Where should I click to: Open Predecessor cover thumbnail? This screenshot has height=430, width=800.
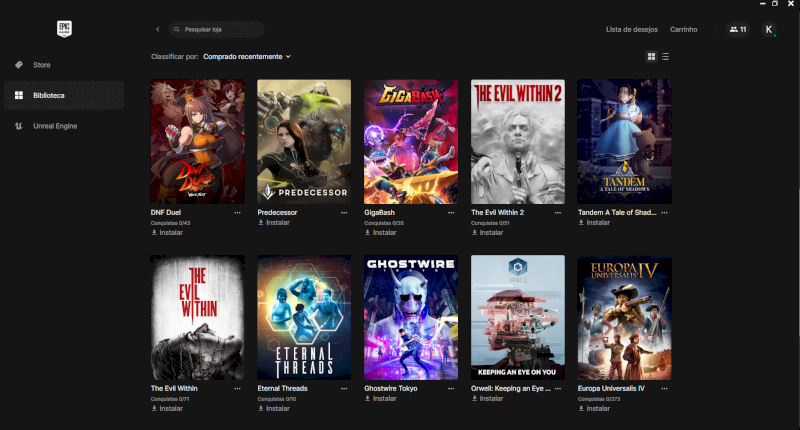point(304,142)
